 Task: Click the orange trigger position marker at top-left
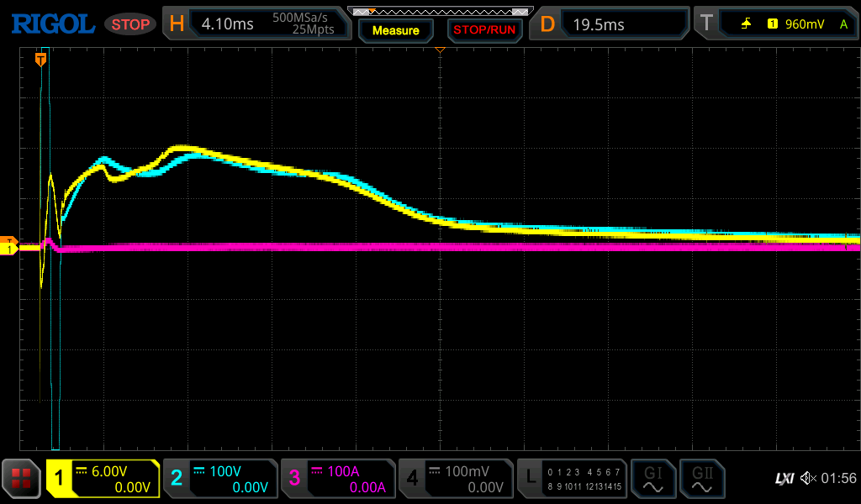click(40, 59)
